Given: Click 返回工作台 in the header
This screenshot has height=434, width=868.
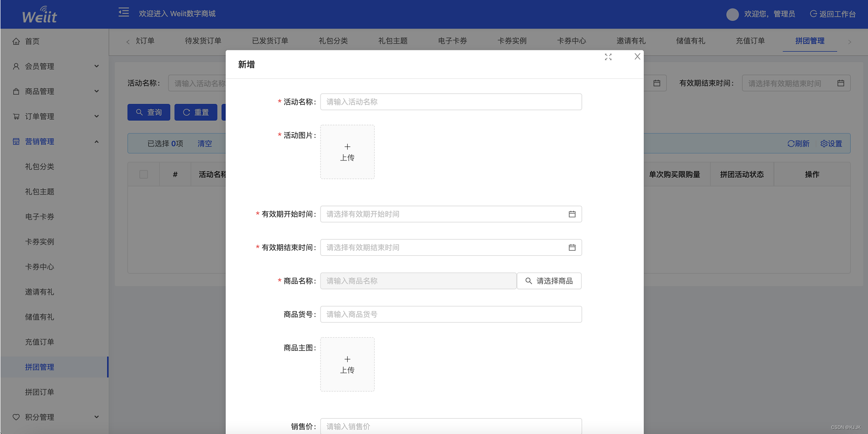Looking at the screenshot, I should [x=833, y=14].
